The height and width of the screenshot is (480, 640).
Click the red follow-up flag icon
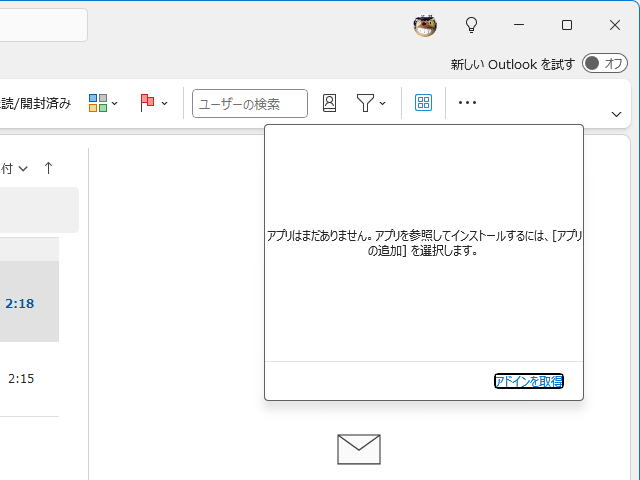[147, 103]
